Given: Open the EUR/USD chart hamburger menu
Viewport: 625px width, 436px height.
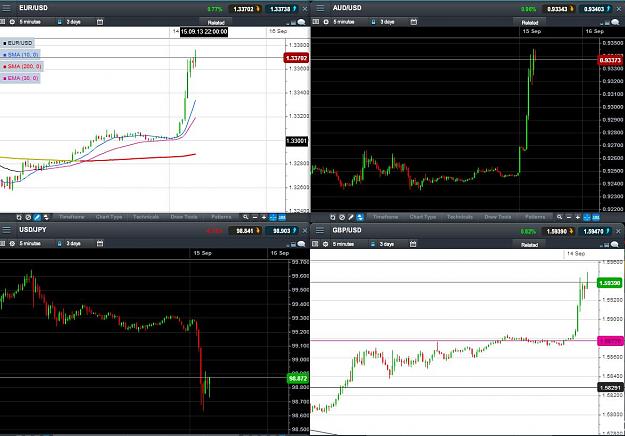Looking at the screenshot, I should [6, 8].
